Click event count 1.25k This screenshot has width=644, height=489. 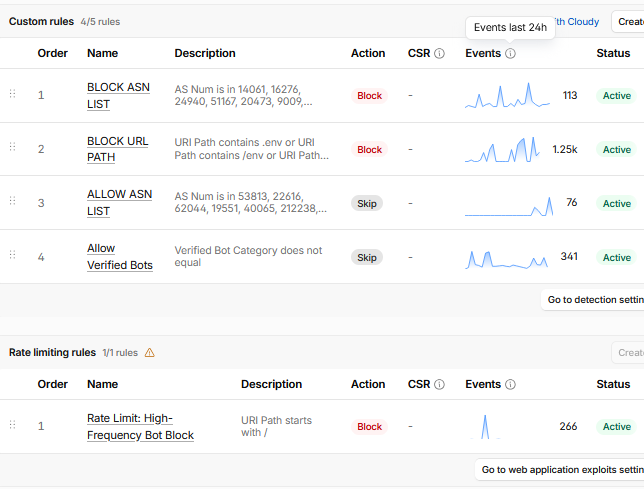click(565, 149)
